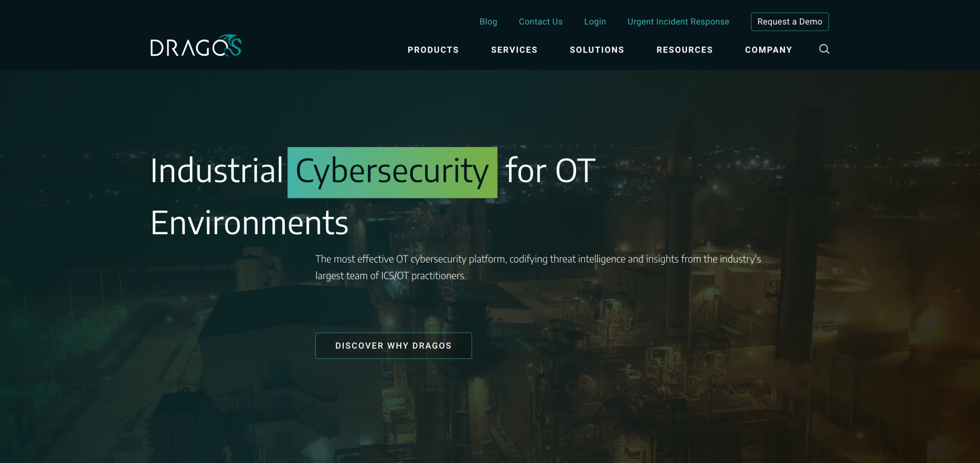
Task: Click the search magnifier icon
Action: tap(824, 49)
